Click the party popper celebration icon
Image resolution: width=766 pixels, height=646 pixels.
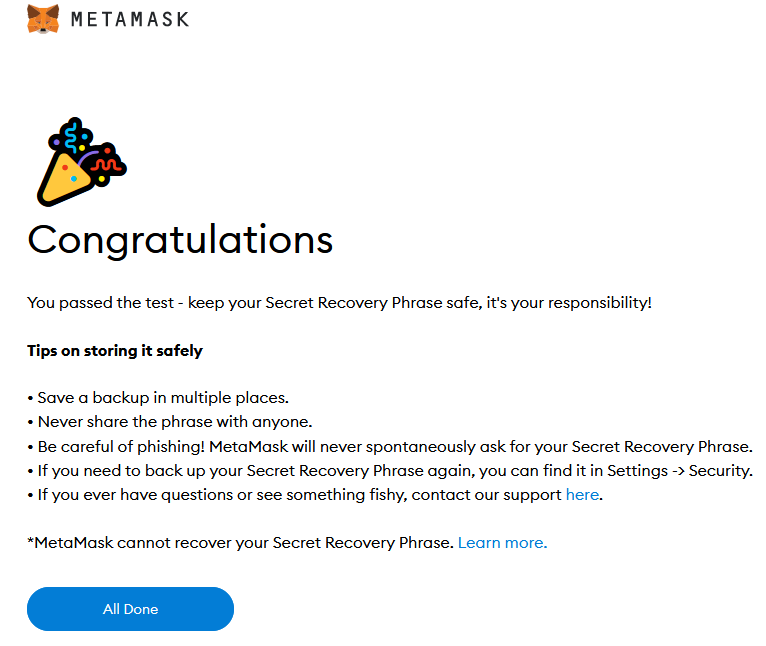pos(82,162)
